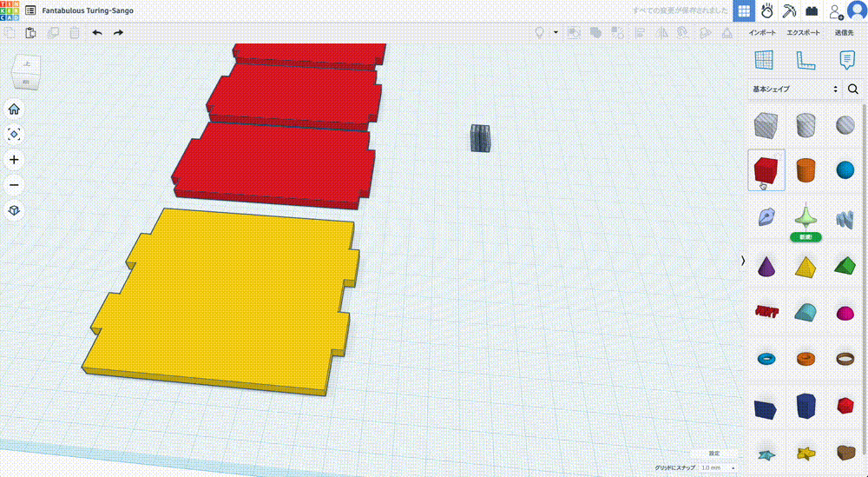The height and width of the screenshot is (477, 868).
Task: Click the Undo arrow
Action: coord(96,33)
